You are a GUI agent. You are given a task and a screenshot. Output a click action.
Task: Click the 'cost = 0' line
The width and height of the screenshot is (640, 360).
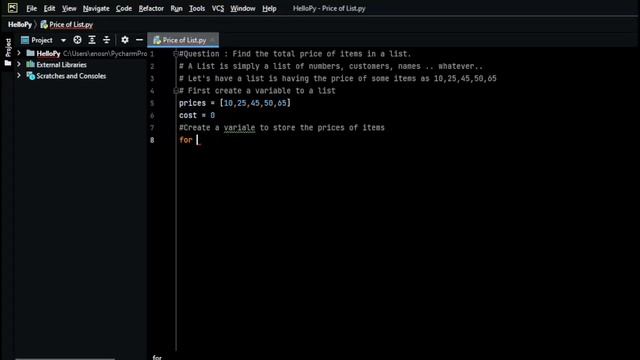point(197,116)
